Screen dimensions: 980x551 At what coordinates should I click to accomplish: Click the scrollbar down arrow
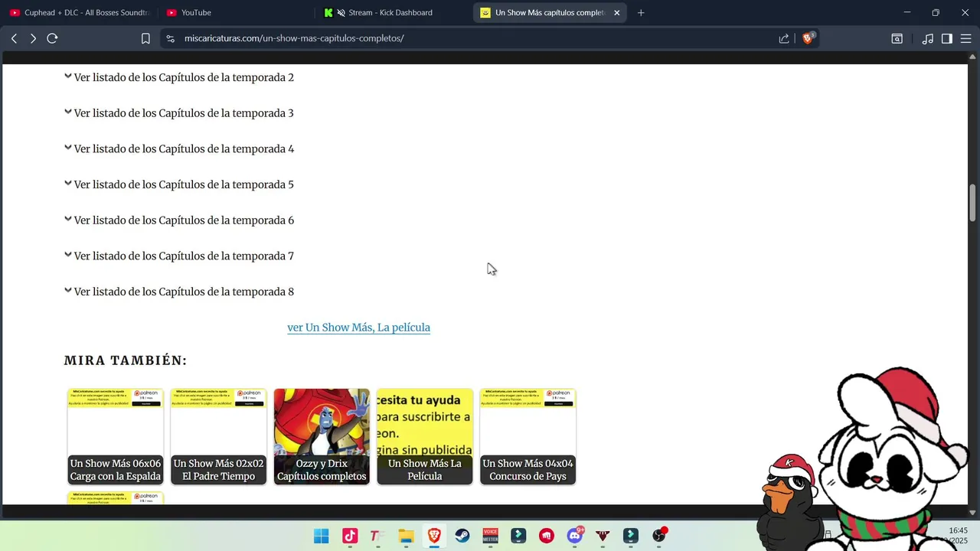tap(973, 513)
